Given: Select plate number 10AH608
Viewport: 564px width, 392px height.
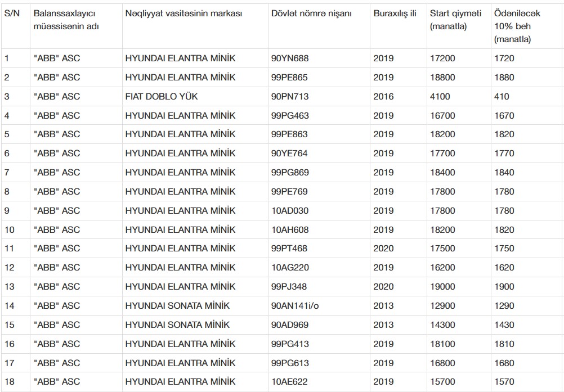Looking at the screenshot, I should [290, 229].
